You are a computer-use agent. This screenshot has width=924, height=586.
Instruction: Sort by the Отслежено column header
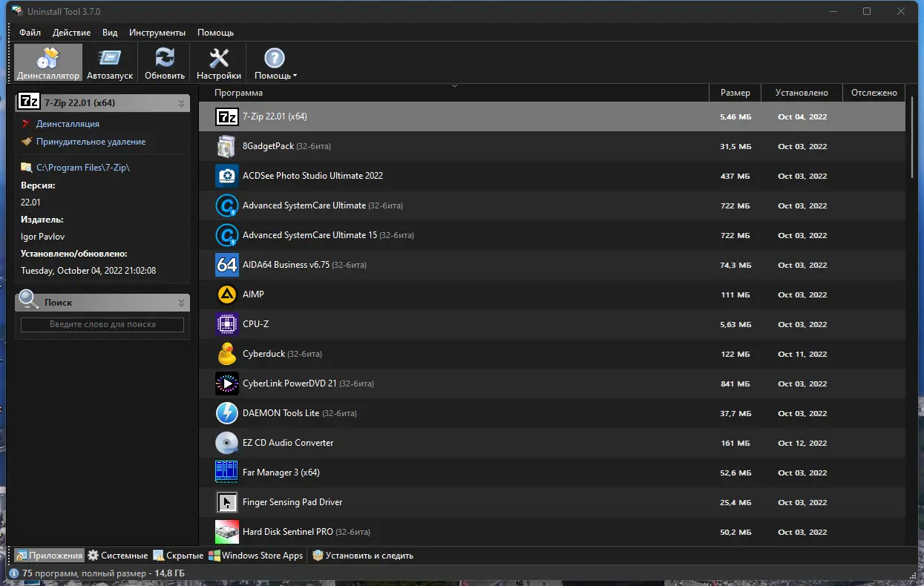click(x=874, y=93)
